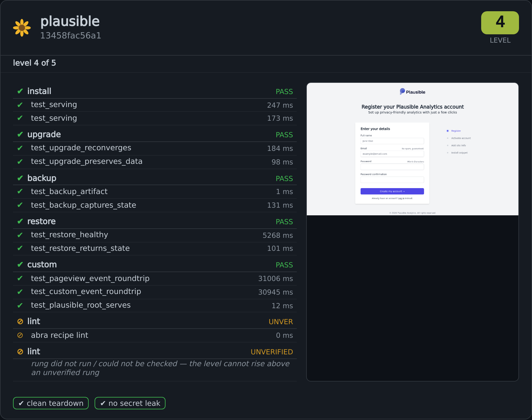This screenshot has height=420, width=532.
Task: Click the custom section label
Action: [42, 264]
